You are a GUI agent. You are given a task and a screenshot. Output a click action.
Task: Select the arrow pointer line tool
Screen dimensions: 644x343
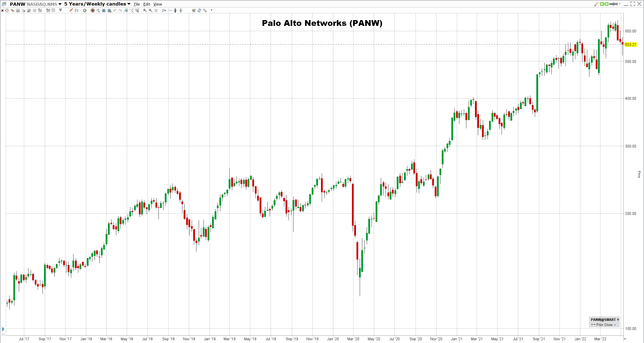point(98,10)
